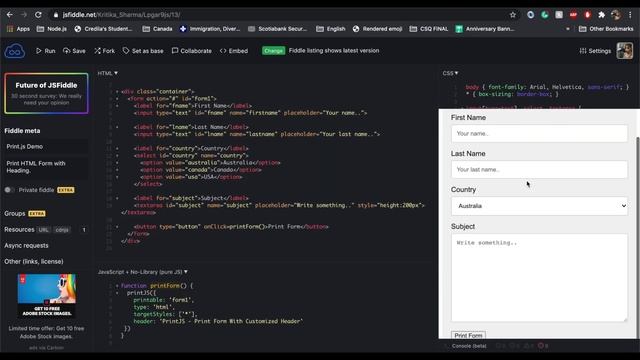Open the Console (beta) panel

[469, 346]
